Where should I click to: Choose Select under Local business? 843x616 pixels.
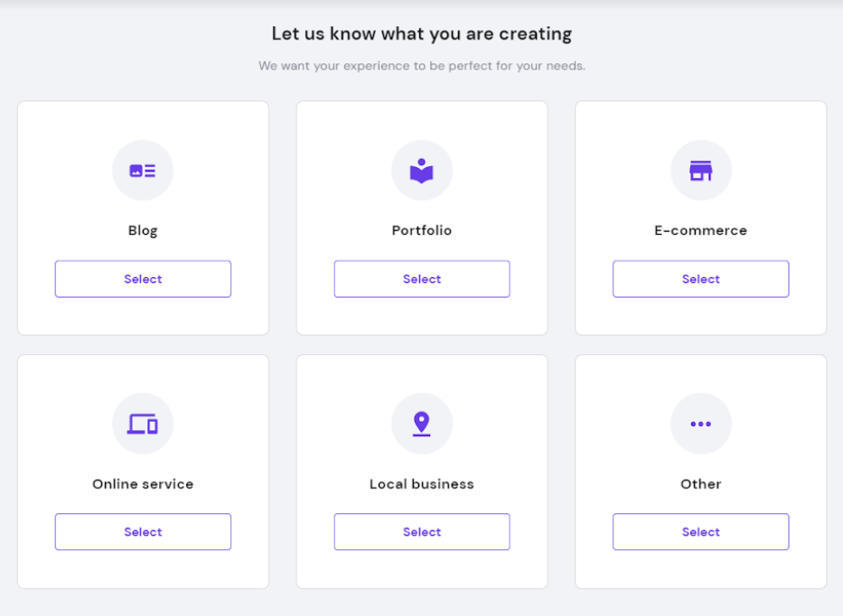click(x=422, y=532)
